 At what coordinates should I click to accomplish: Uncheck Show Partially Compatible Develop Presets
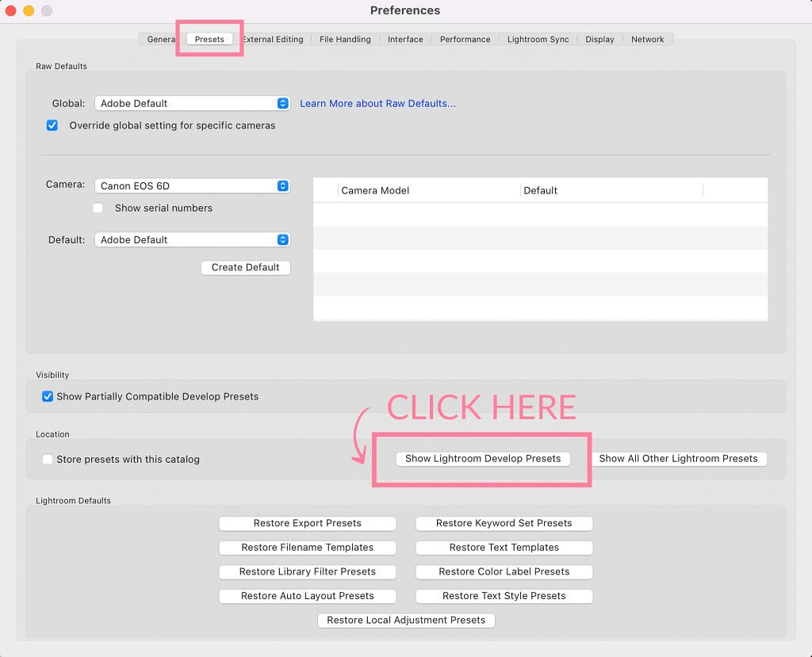click(48, 396)
